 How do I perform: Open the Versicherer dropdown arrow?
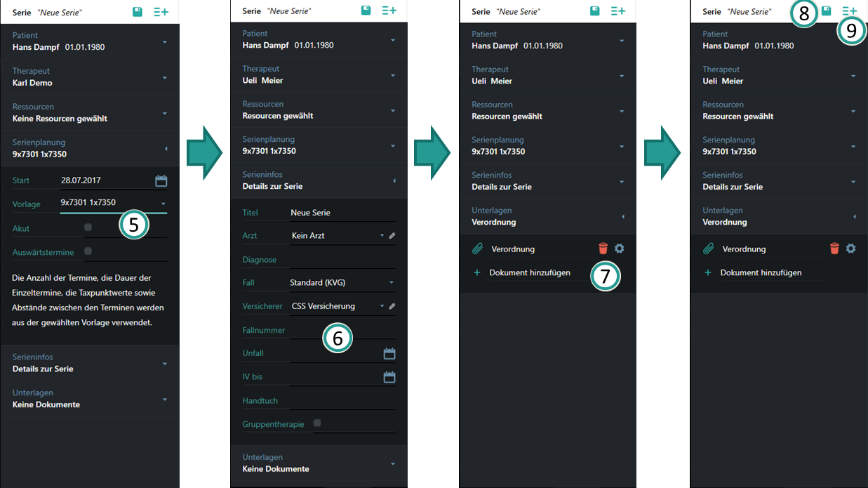coord(382,306)
